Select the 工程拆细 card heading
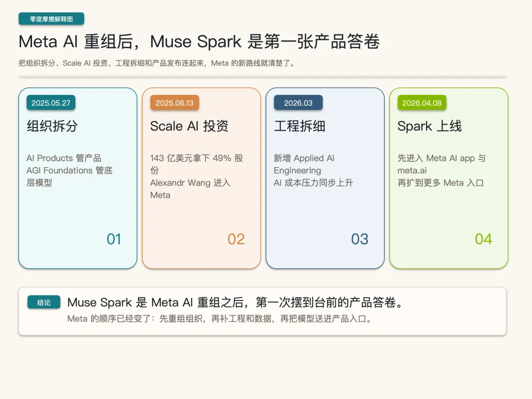 (299, 126)
